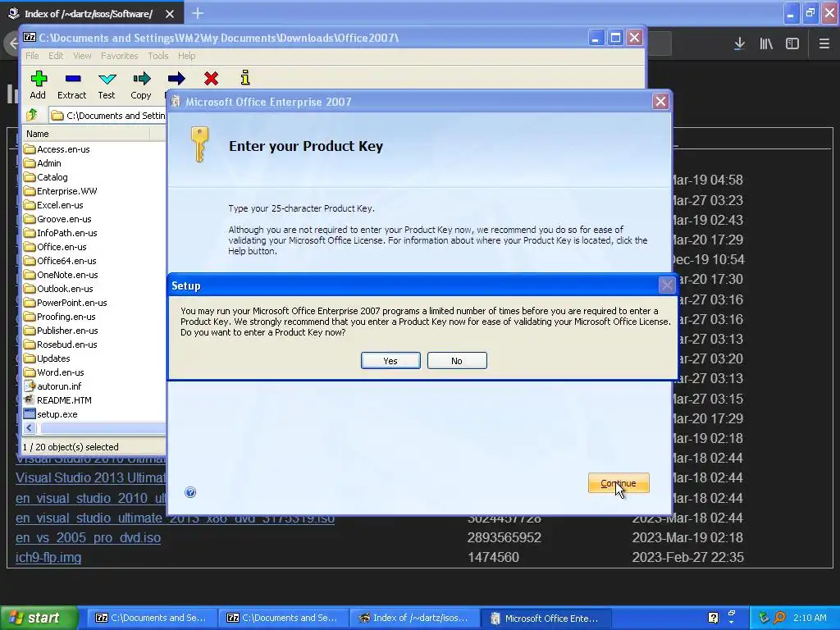Select the Office64.en-us folder

point(61,261)
